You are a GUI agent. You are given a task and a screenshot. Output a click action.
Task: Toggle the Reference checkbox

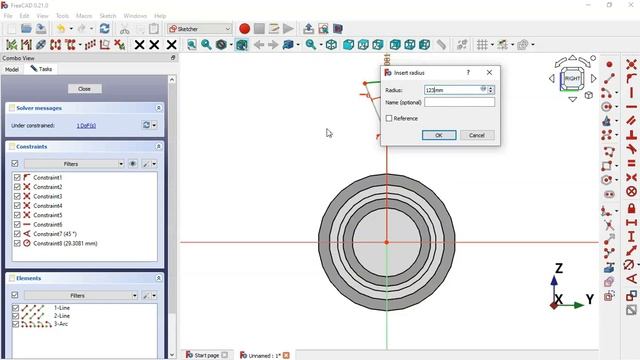pyautogui.click(x=389, y=118)
